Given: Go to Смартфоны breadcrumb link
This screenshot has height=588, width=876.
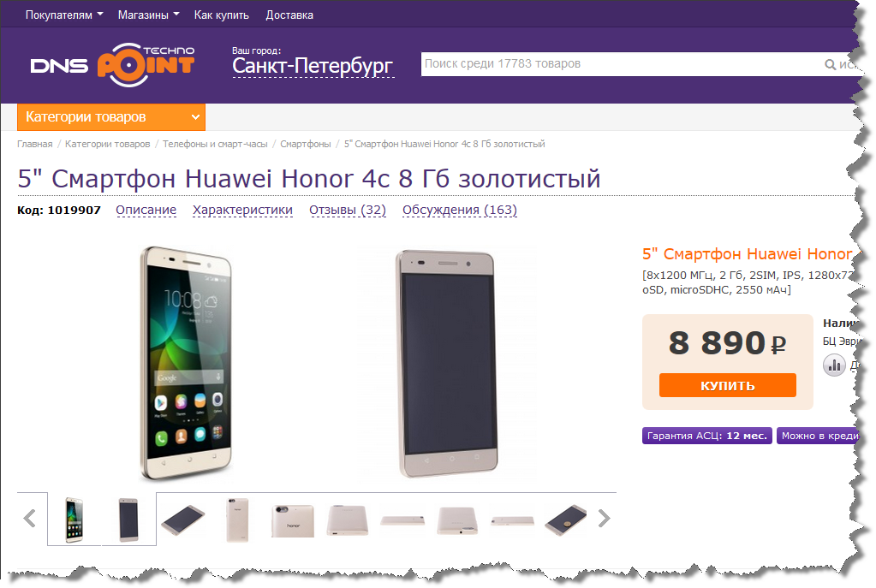Looking at the screenshot, I should click(306, 144).
